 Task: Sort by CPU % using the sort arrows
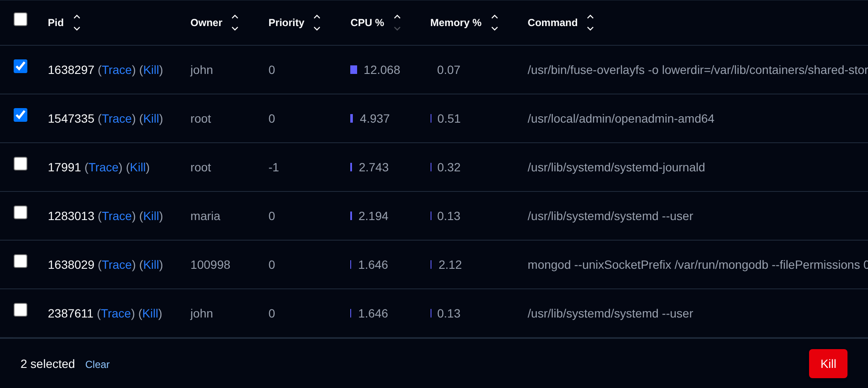pyautogui.click(x=397, y=23)
